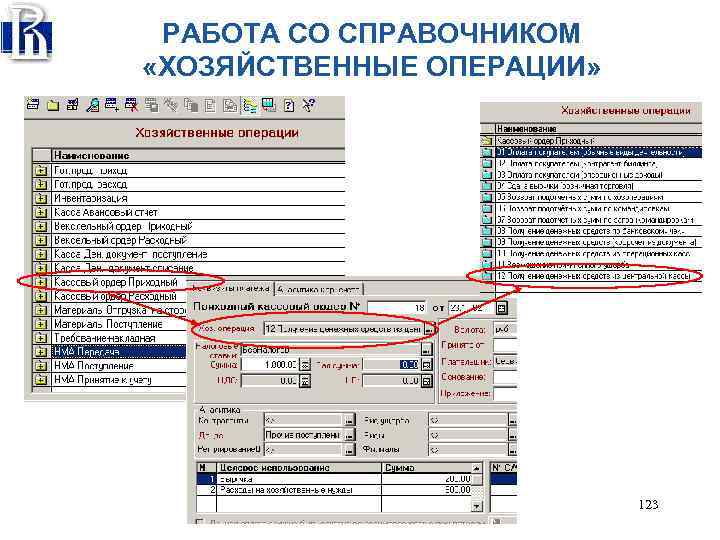
Task: Open the Контрагенты ellipsis selector
Action: tap(349, 420)
